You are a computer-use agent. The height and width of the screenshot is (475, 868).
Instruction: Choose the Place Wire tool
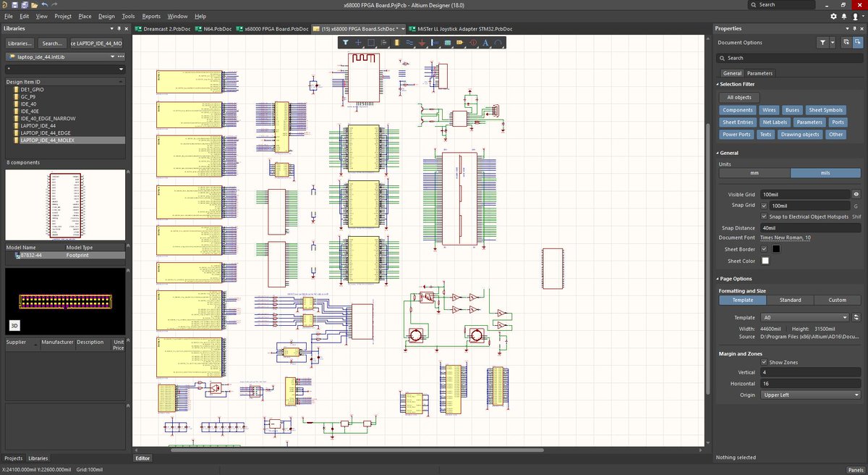[409, 43]
